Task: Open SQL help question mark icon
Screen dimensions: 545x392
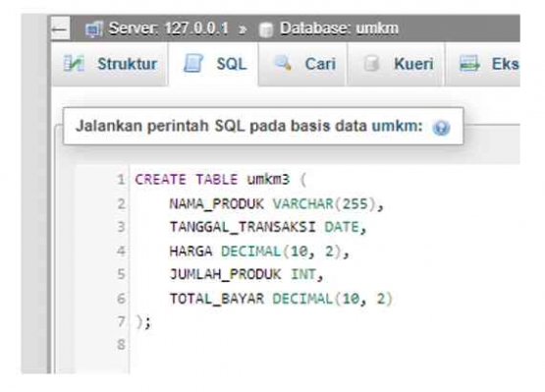Action: tap(441, 128)
